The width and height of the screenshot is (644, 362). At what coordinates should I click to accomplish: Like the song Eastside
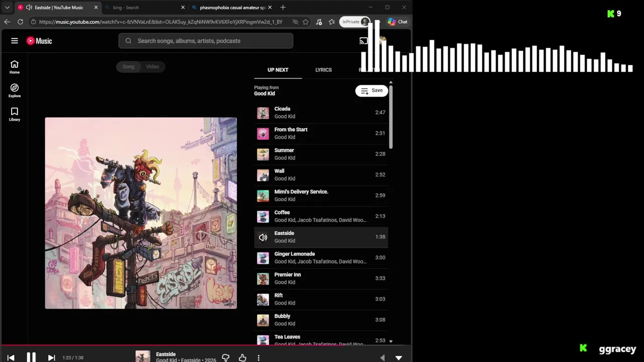[x=243, y=357]
